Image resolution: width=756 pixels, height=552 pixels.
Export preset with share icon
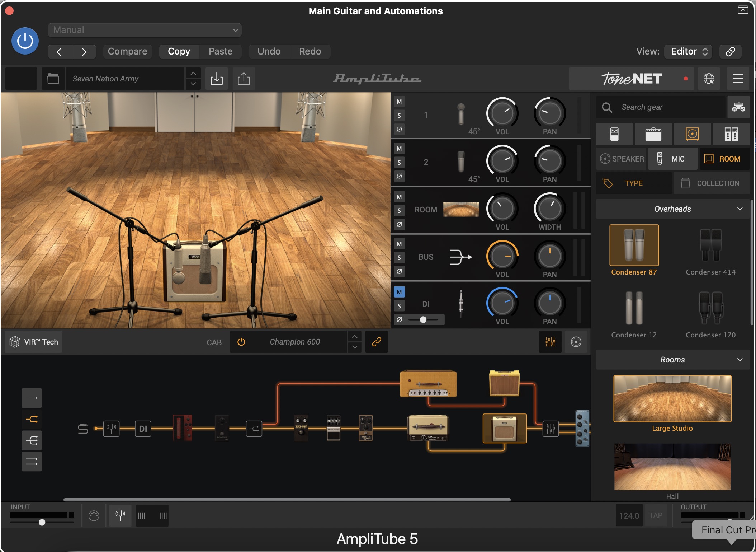(x=244, y=78)
